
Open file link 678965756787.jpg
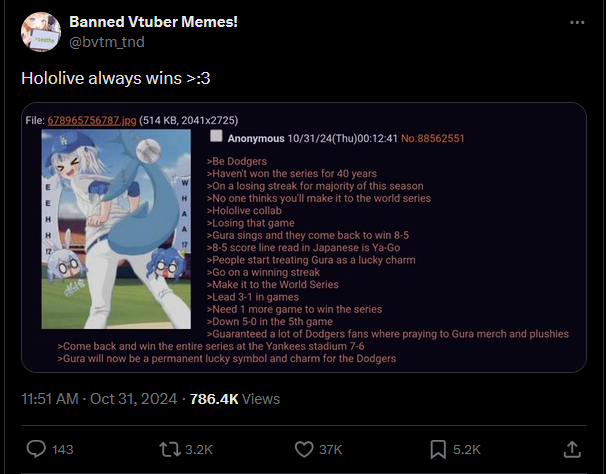(94, 121)
